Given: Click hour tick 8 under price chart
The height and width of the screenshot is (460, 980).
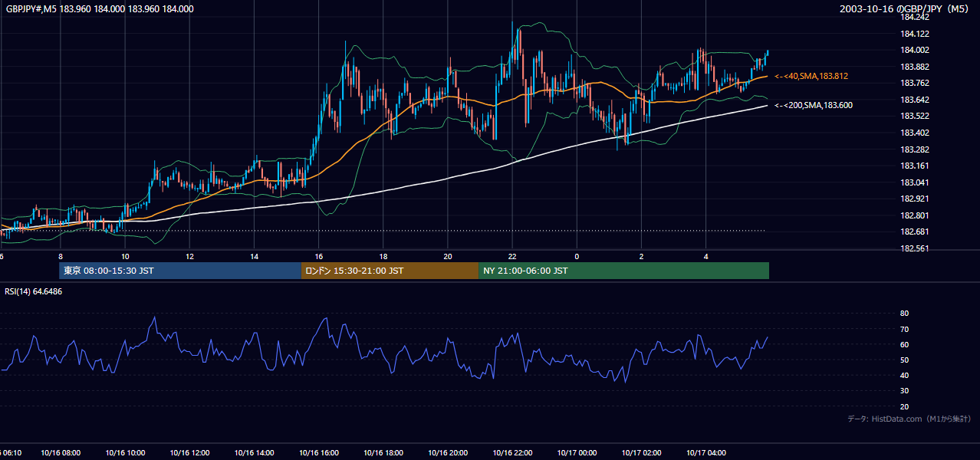Looking at the screenshot, I should (x=61, y=257).
